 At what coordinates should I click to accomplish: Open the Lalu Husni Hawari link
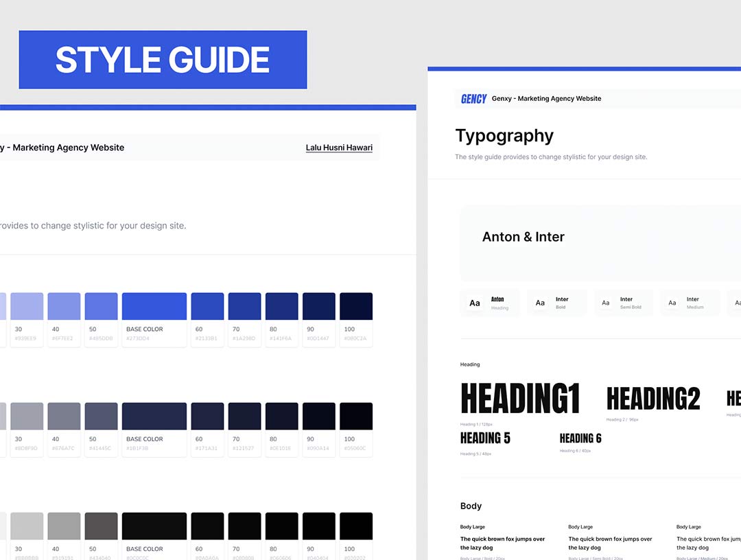pyautogui.click(x=339, y=148)
